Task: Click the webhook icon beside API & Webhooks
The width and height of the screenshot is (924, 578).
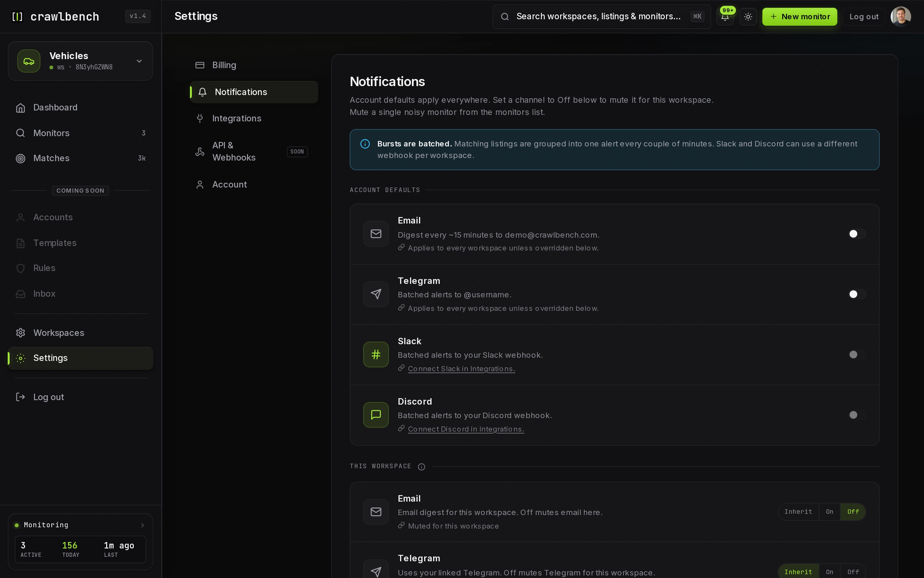Action: click(200, 152)
